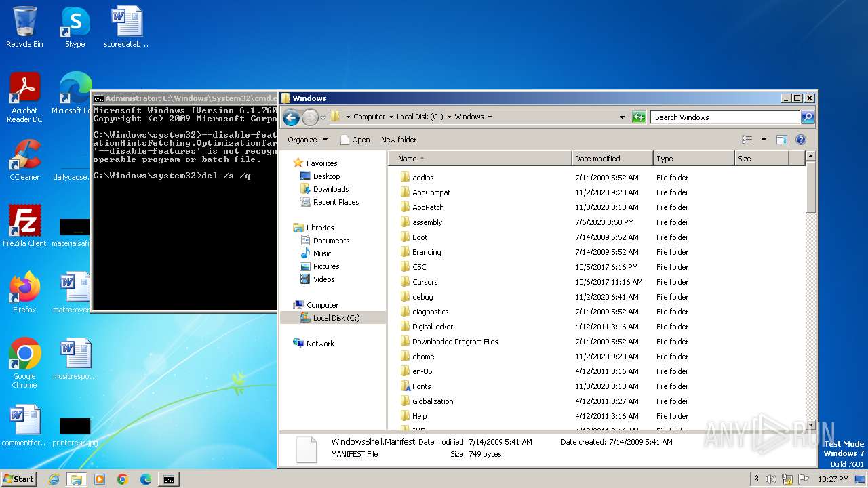Screen dimensions: 868x488
Task: Select the Downloaded Program Files folder
Action: pyautogui.click(x=455, y=342)
